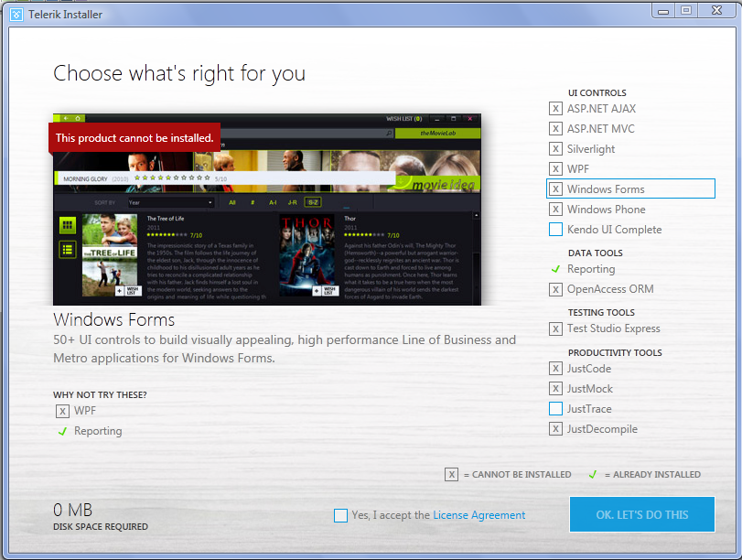Click the Reporting label under Why Not Try These
The width and height of the screenshot is (742, 560).
98,431
